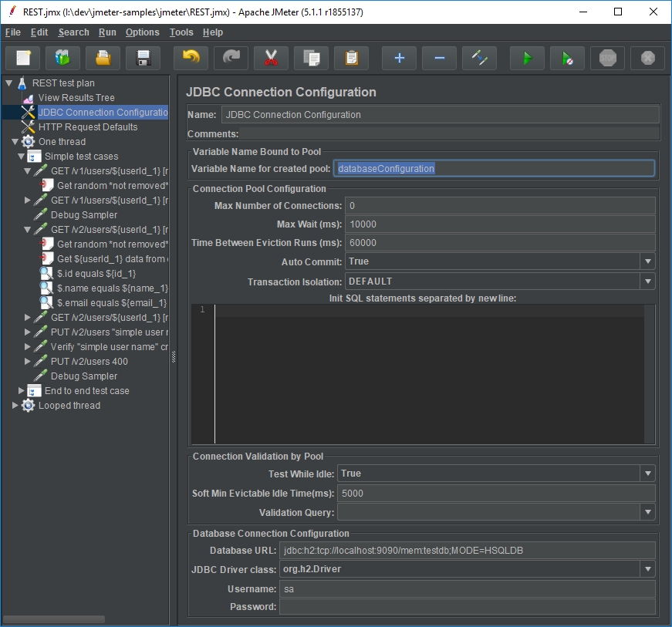Open the Test While Idle dropdown
The image size is (672, 627).
click(647, 474)
